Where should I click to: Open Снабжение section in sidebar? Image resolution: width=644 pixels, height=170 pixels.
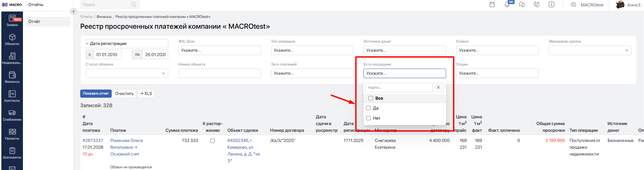click(12, 115)
